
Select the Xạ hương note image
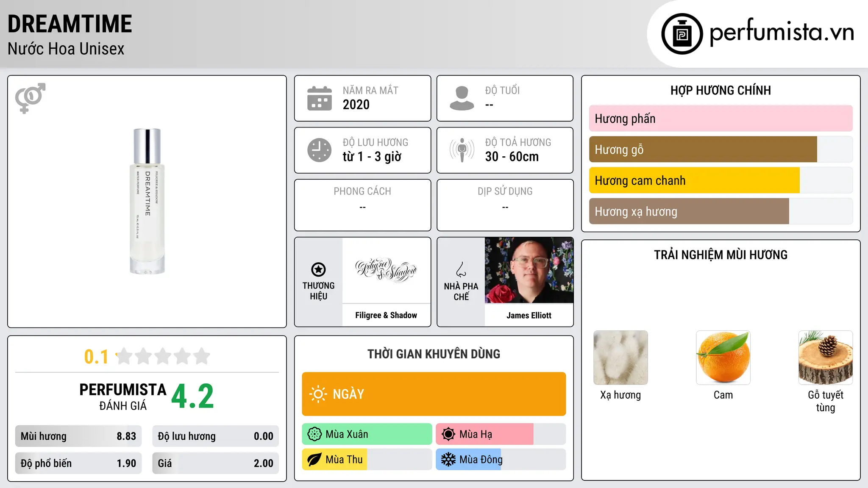point(620,358)
